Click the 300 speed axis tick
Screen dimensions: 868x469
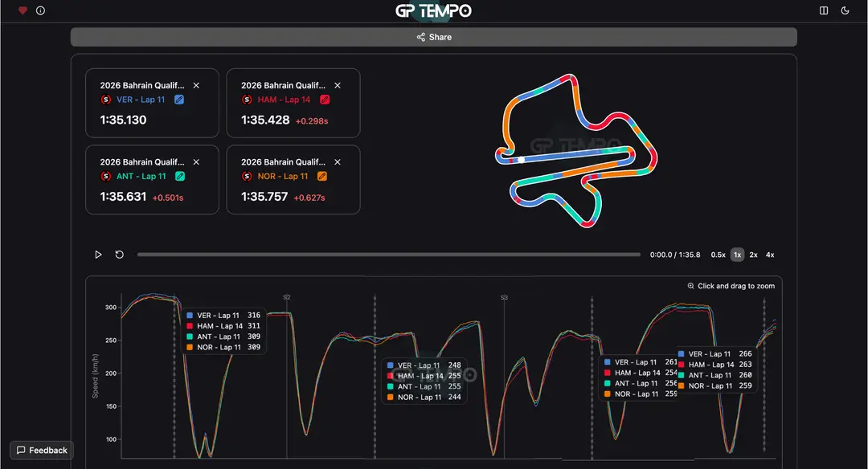(x=111, y=308)
